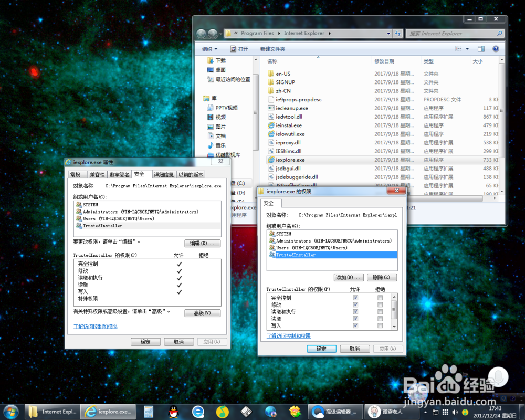Open recent pages dropdown next to forward arrow

point(220,34)
